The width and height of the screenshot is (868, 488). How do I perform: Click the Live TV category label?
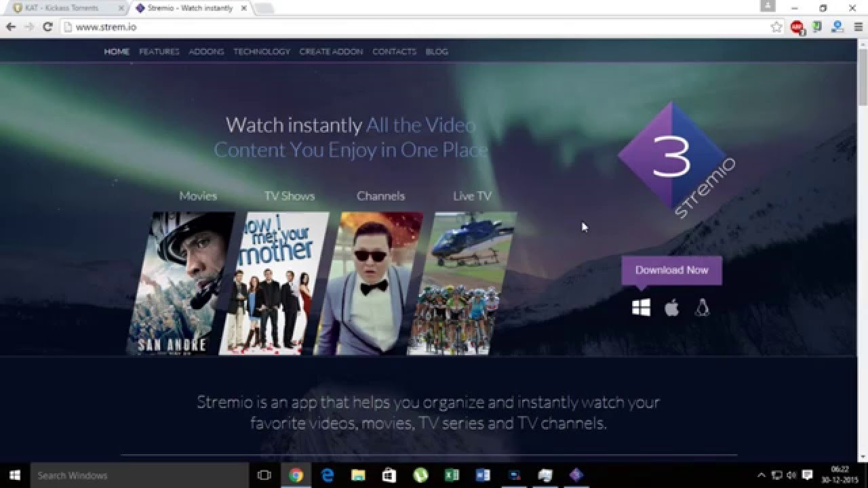click(472, 196)
